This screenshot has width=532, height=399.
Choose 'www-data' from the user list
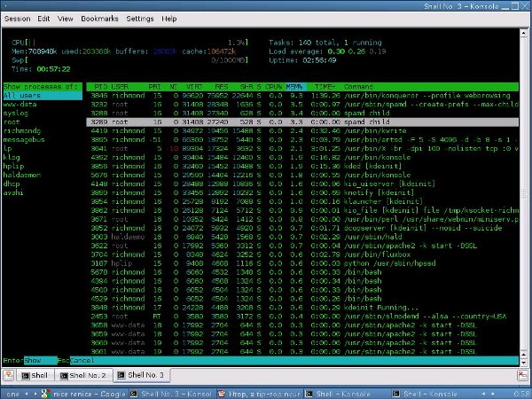click(x=20, y=102)
